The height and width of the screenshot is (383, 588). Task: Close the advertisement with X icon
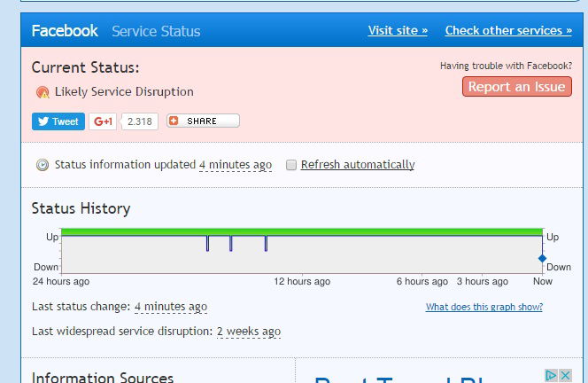(566, 375)
